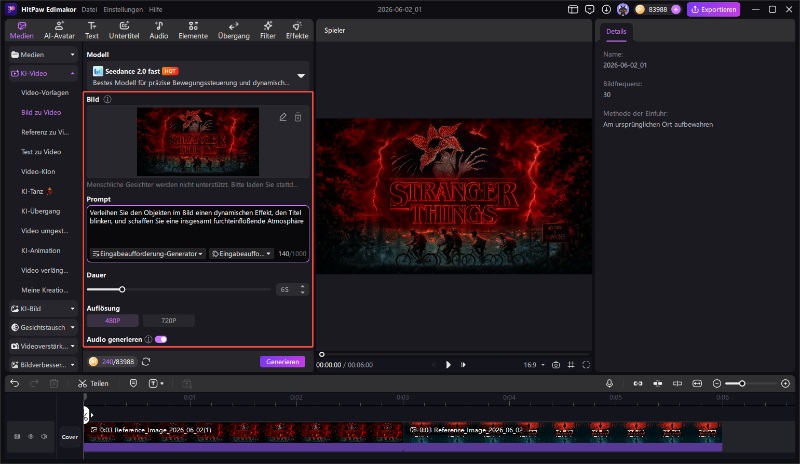Open the feedback message icon in title bar
The image size is (800, 464).
click(589, 9)
